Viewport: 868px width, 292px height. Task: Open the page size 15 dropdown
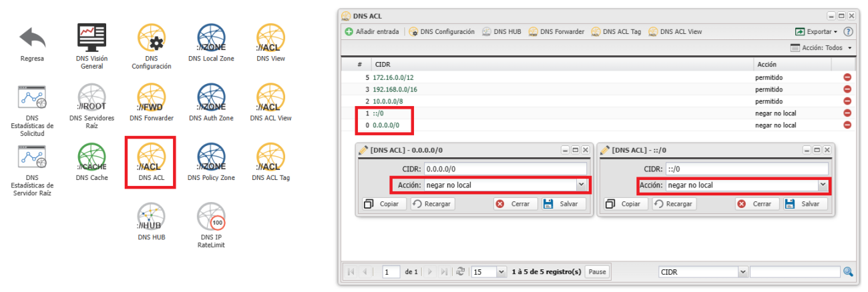tap(501, 272)
